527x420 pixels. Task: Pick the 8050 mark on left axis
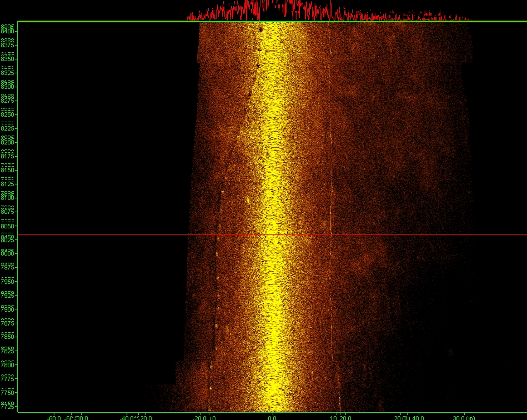8,226
